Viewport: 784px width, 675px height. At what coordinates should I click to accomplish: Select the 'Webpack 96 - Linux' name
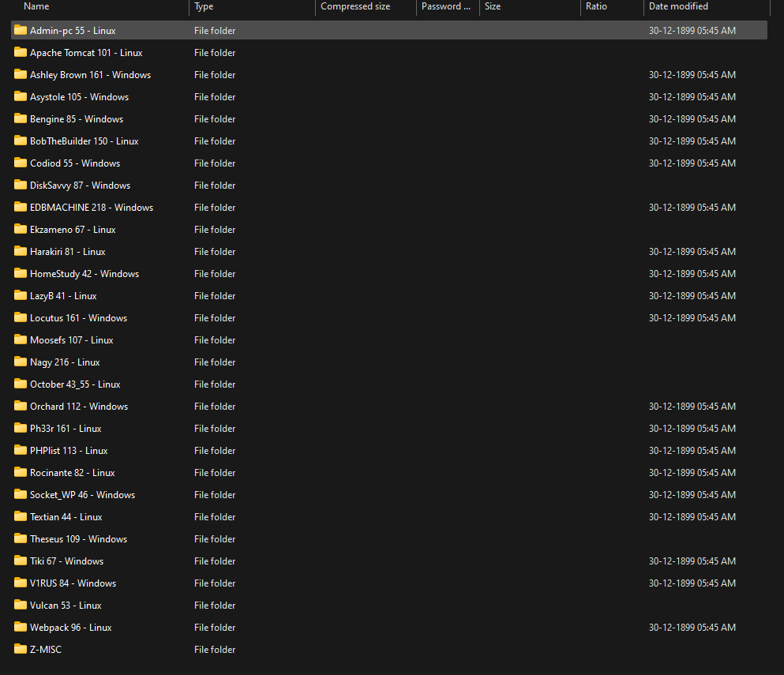point(70,628)
